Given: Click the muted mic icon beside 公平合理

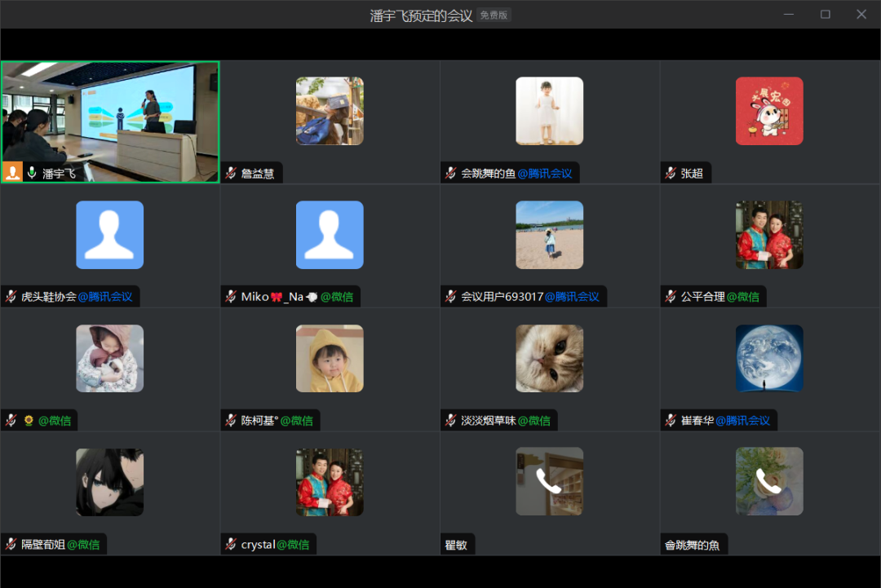Looking at the screenshot, I should click(671, 297).
